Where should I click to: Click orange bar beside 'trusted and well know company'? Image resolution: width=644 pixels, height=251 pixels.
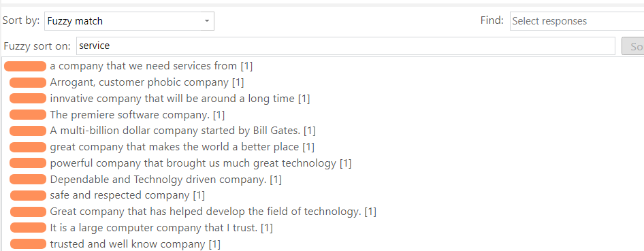coord(28,244)
